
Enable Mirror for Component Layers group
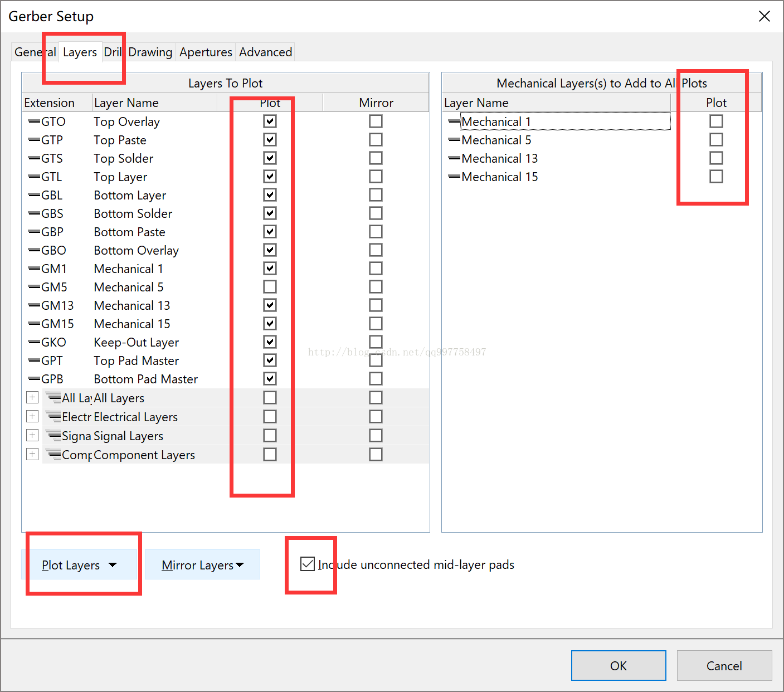click(x=376, y=454)
